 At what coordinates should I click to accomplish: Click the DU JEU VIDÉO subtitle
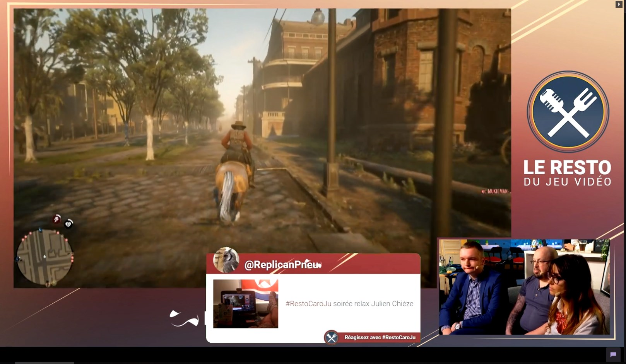(x=568, y=182)
